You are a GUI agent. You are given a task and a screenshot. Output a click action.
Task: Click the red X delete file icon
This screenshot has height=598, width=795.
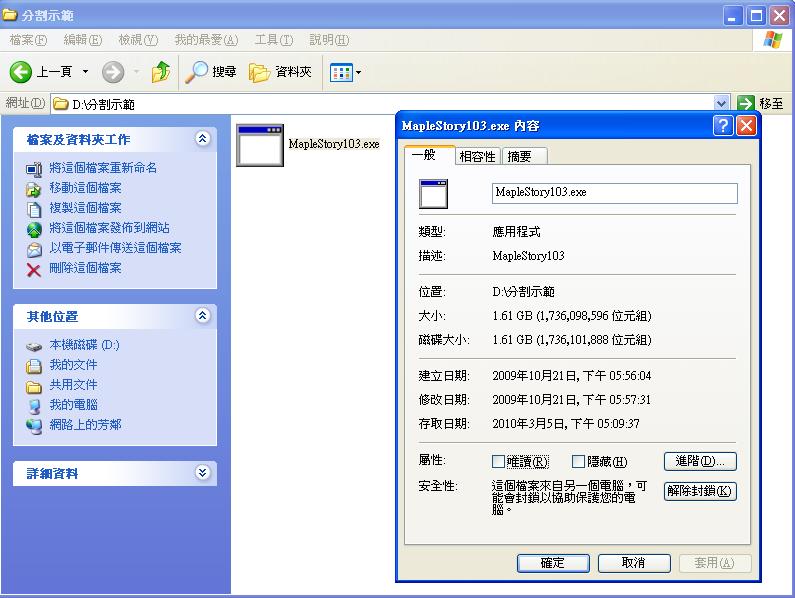[34, 270]
